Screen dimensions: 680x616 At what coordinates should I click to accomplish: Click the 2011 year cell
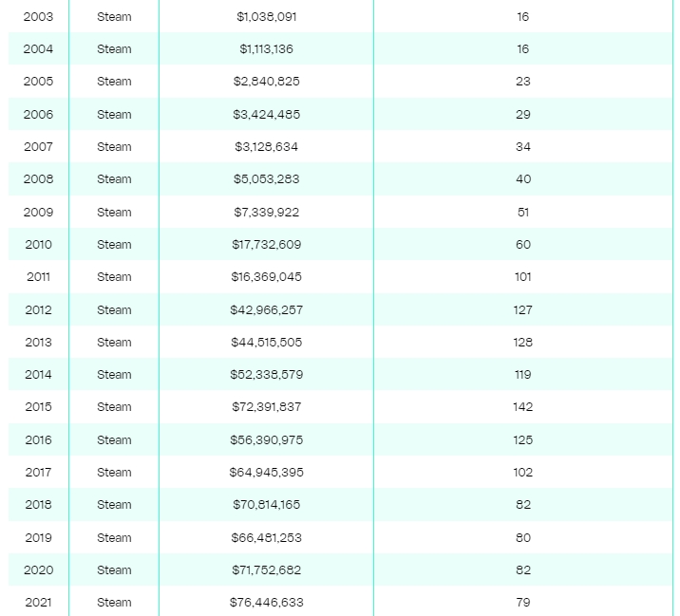click(x=38, y=276)
